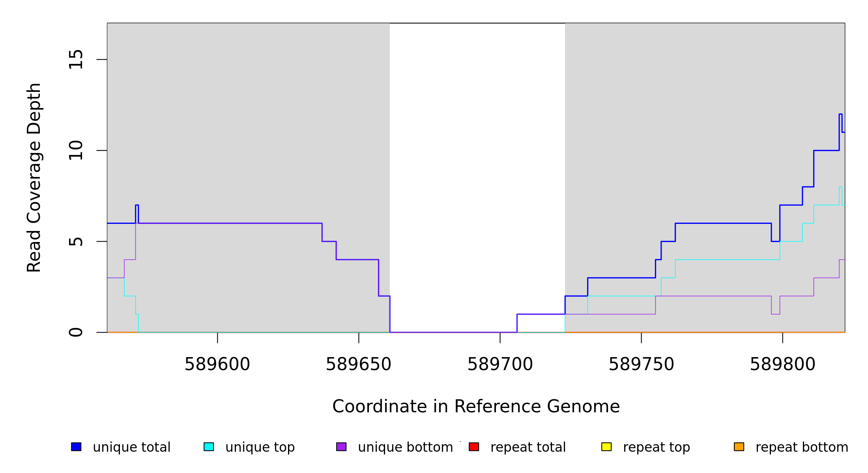Click the y-axis tick label 10
Image resolution: width=868 pixels, height=473 pixels.
pos(76,151)
